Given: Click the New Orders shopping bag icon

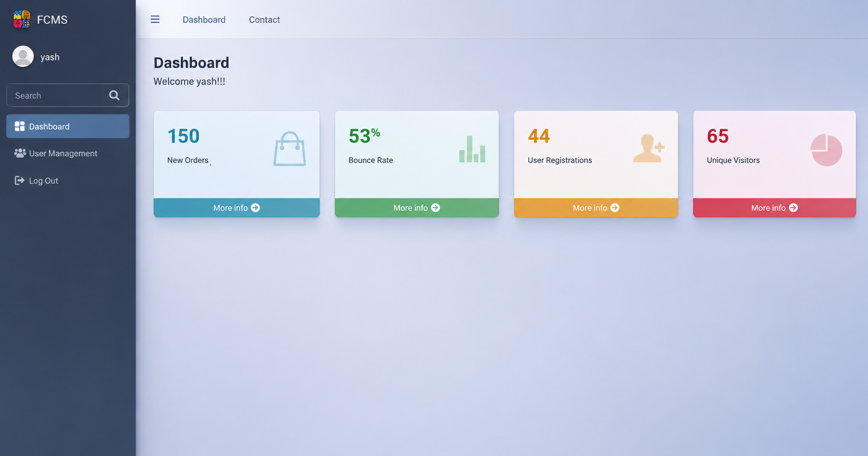Looking at the screenshot, I should [x=290, y=148].
